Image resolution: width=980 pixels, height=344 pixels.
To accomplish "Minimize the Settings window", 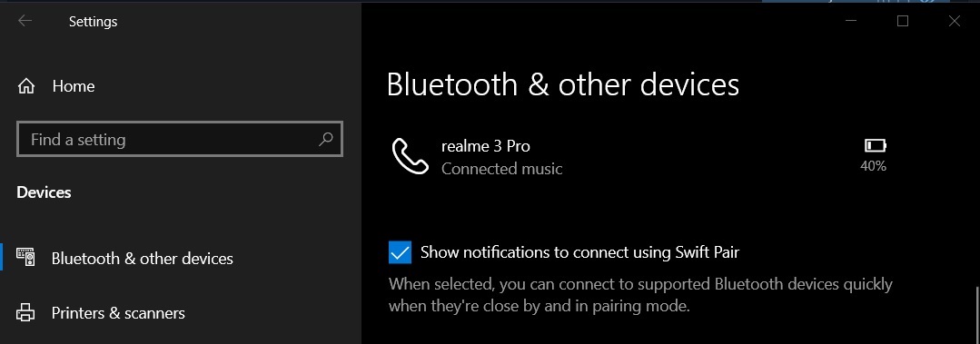I will 851,21.
